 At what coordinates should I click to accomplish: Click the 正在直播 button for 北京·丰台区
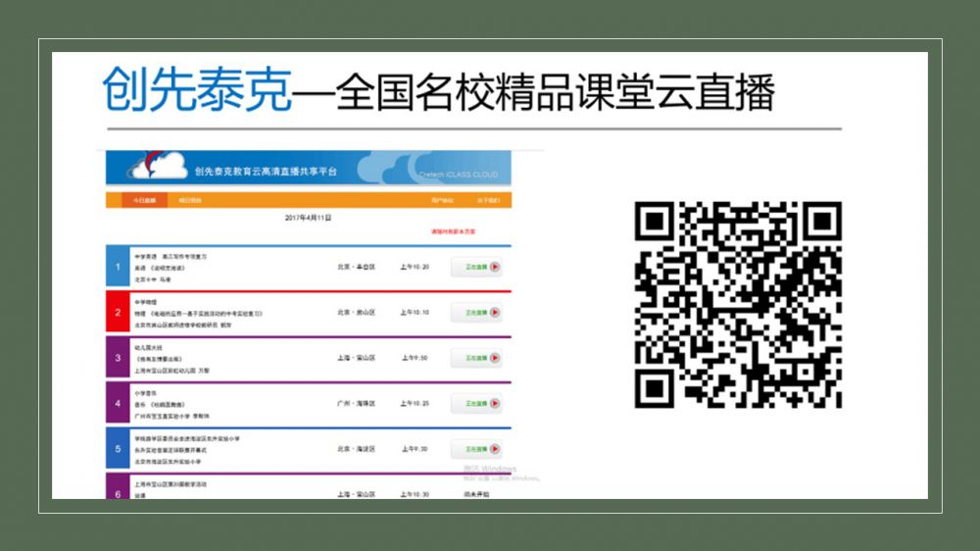pyautogui.click(x=476, y=267)
